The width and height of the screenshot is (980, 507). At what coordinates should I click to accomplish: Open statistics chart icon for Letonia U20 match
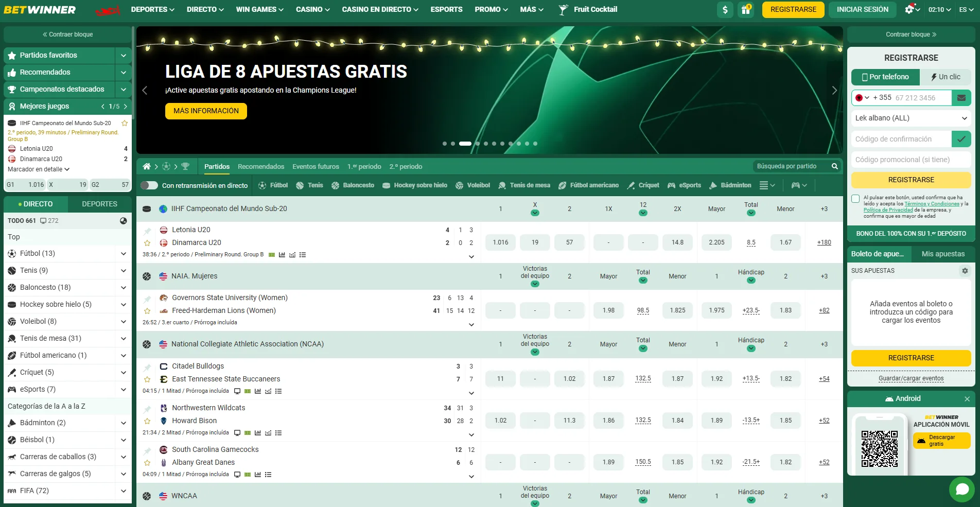pyautogui.click(x=282, y=255)
